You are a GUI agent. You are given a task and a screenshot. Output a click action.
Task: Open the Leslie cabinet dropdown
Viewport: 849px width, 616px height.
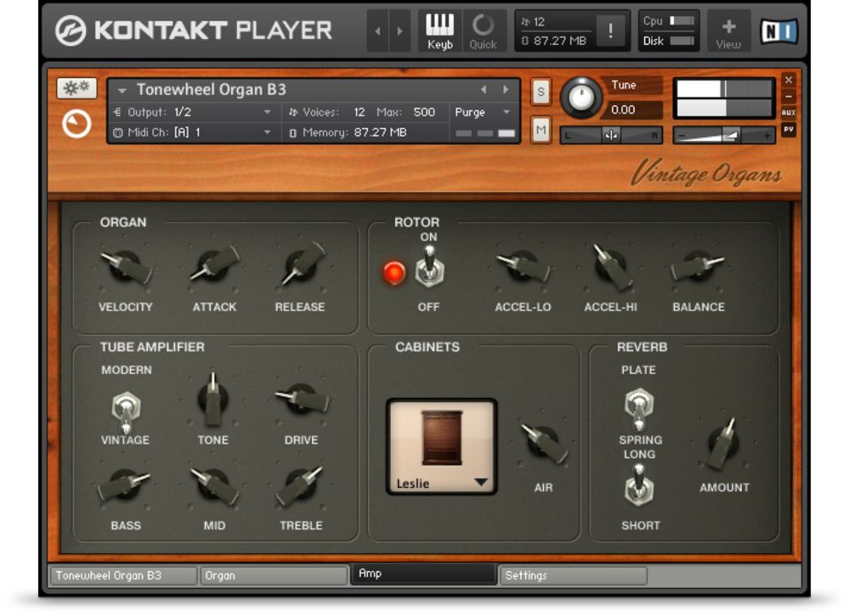481,483
